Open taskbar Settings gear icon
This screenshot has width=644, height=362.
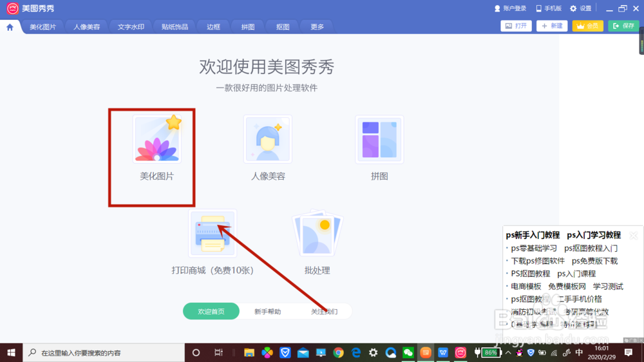pyautogui.click(x=373, y=352)
